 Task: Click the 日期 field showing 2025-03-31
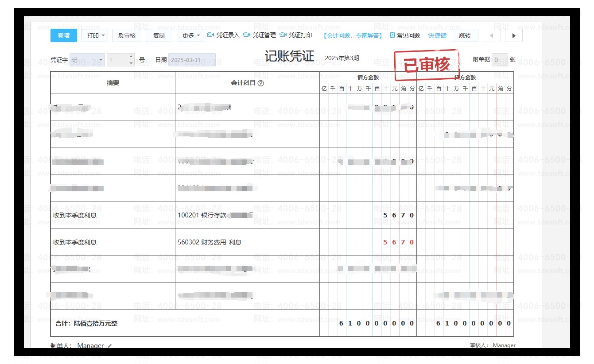point(192,60)
